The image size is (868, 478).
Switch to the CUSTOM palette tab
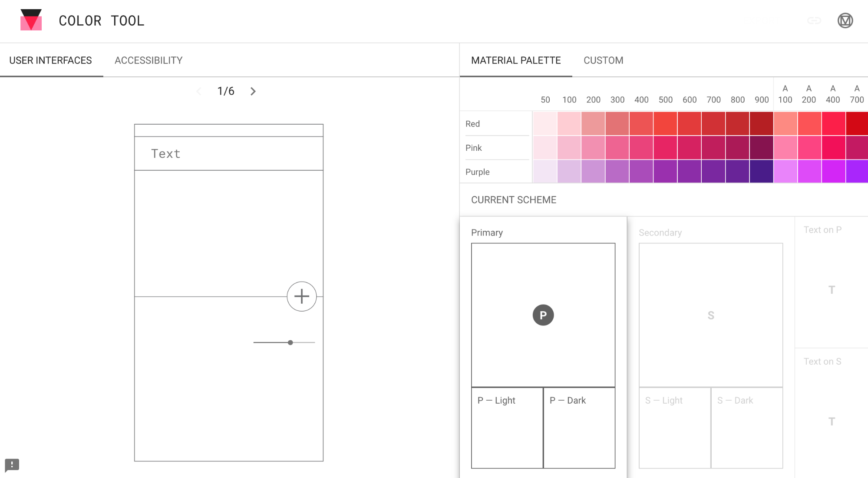603,60
